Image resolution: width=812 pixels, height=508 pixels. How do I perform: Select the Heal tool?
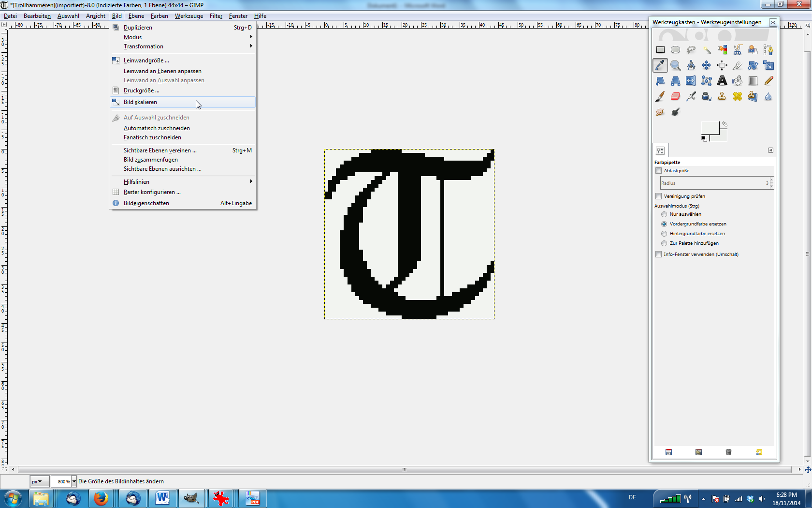[737, 96]
